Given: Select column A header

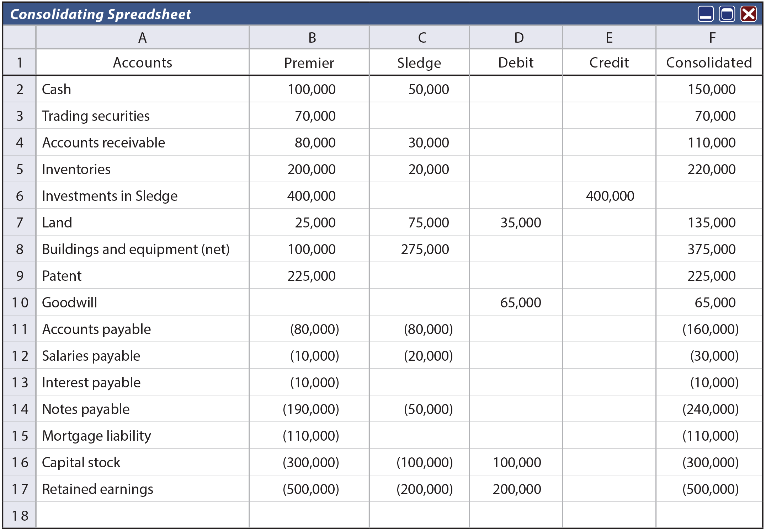Looking at the screenshot, I should pos(142,37).
